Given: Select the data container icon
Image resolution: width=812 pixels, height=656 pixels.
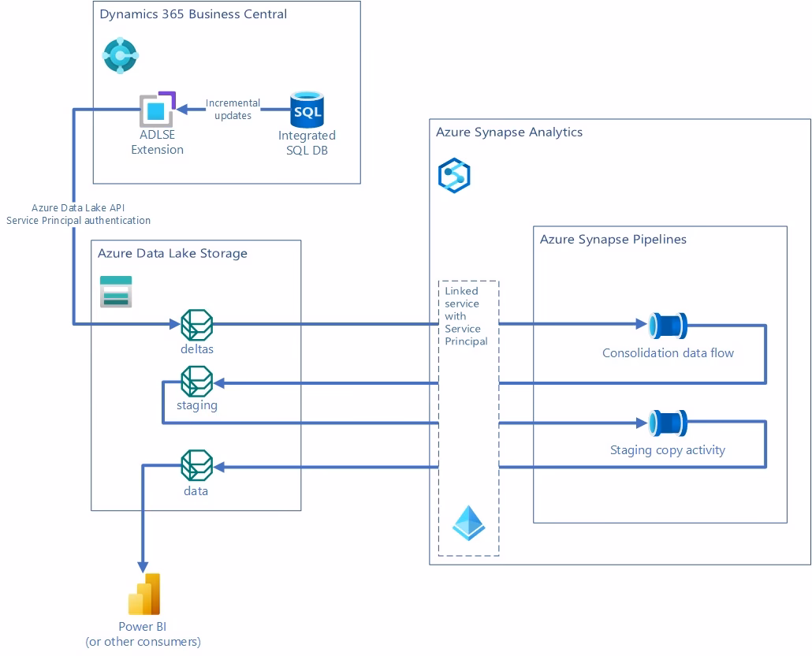Looking at the screenshot, I should click(196, 467).
